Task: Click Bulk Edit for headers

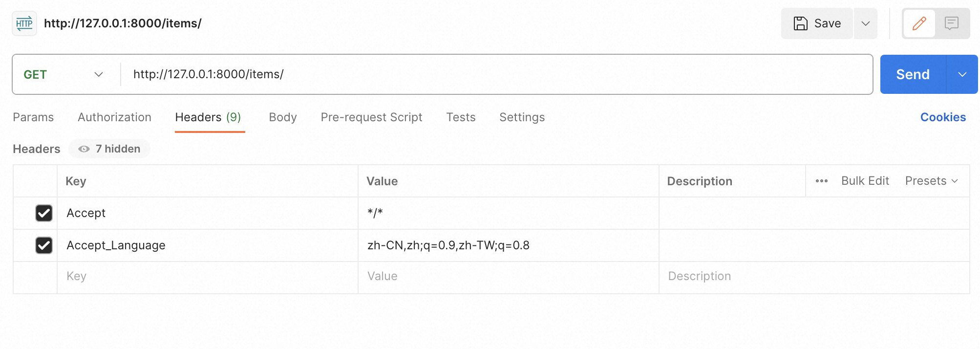Action: click(865, 181)
